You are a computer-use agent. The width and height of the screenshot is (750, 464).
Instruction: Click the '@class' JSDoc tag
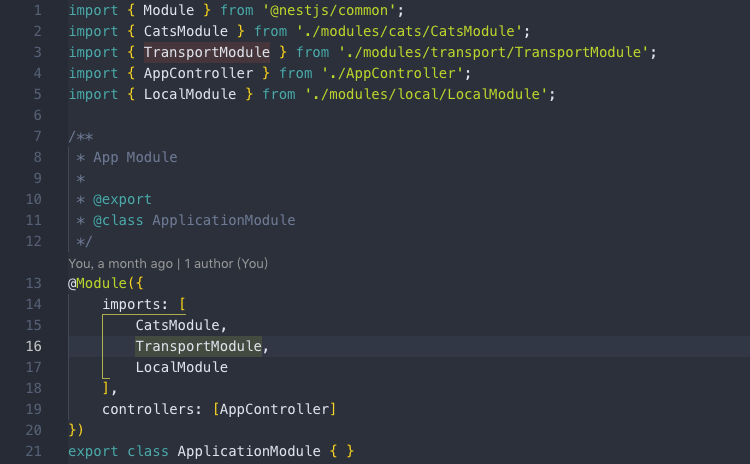118,221
